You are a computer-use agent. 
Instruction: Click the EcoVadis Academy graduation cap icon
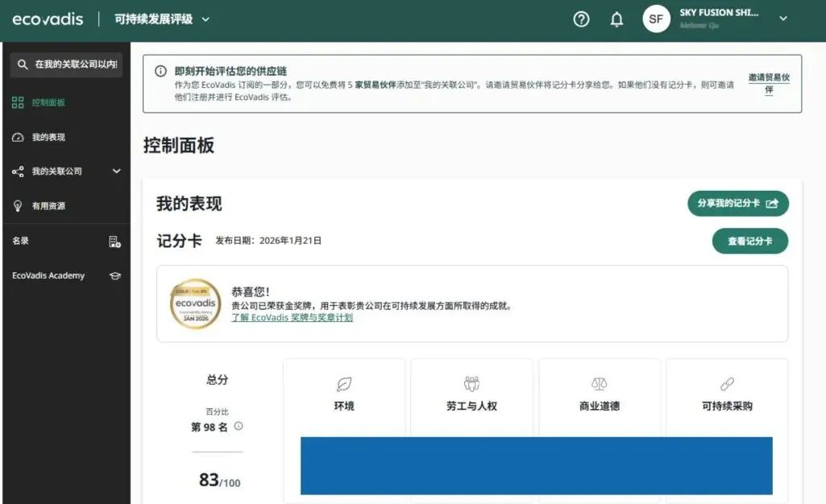point(114,276)
